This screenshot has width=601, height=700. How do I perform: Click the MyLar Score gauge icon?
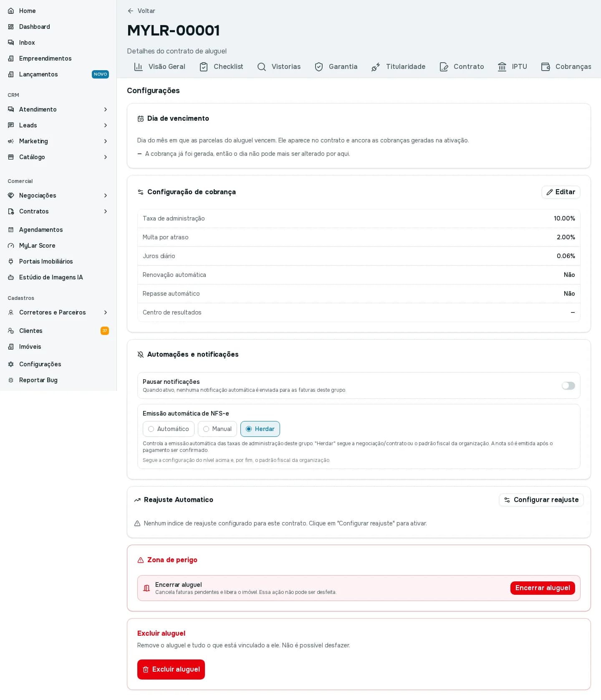point(11,246)
